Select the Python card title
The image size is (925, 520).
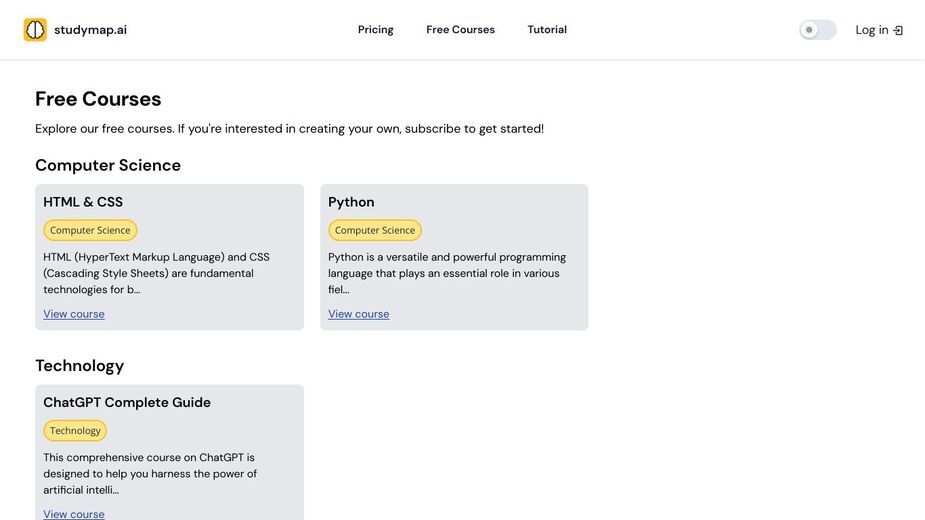coord(351,202)
